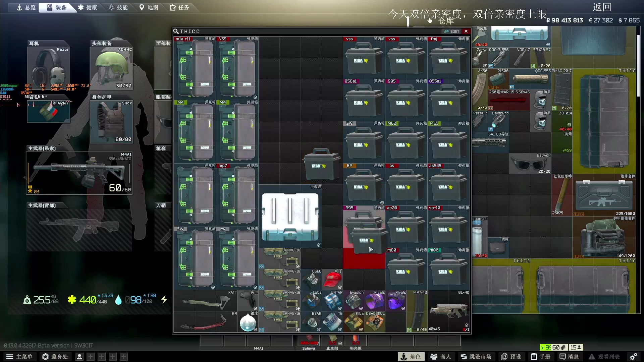
Task: Open the 跳蚤市场 flea market
Action: [476, 357]
